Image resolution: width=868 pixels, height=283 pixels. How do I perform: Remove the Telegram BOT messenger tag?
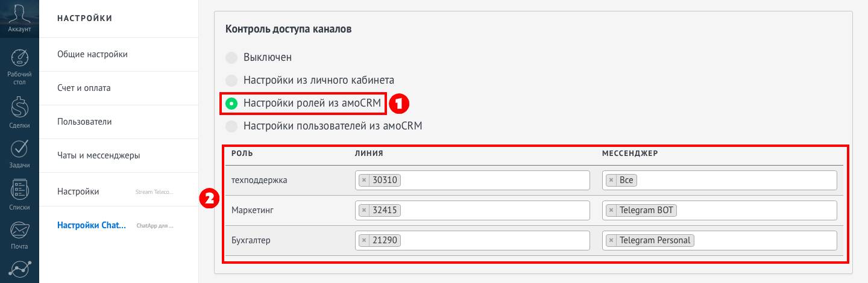(x=611, y=210)
